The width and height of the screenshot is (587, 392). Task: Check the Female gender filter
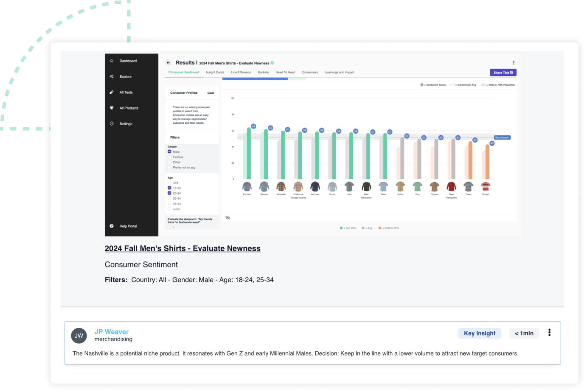click(169, 157)
